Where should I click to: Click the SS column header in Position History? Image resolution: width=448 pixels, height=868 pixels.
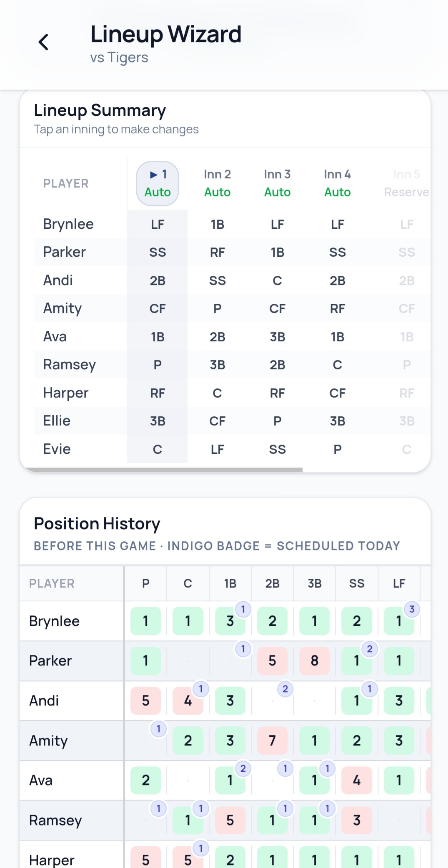[357, 583]
